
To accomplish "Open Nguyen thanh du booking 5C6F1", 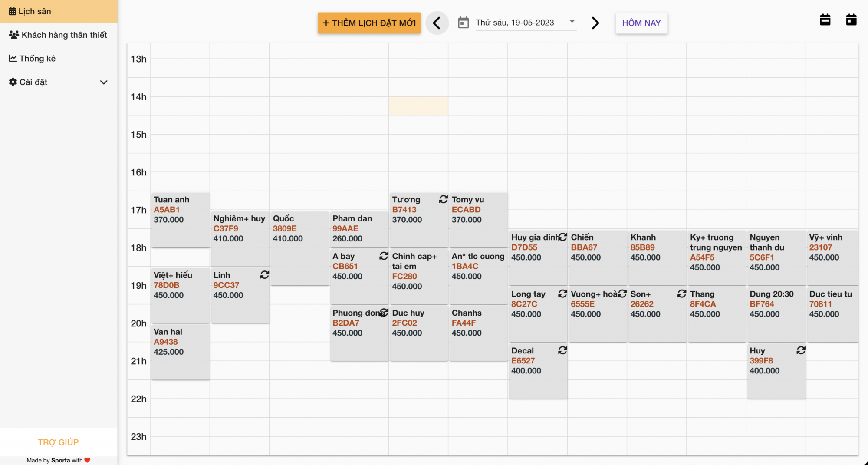I will pos(776,258).
